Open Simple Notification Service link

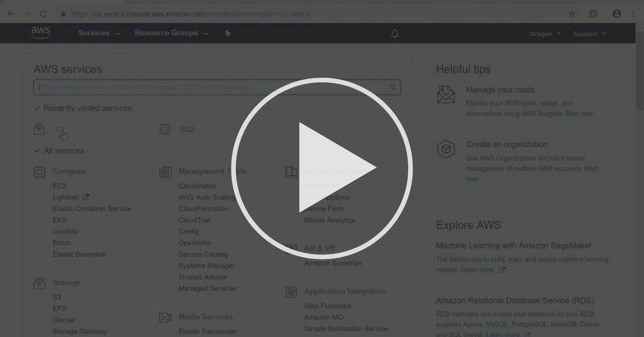coord(346,329)
